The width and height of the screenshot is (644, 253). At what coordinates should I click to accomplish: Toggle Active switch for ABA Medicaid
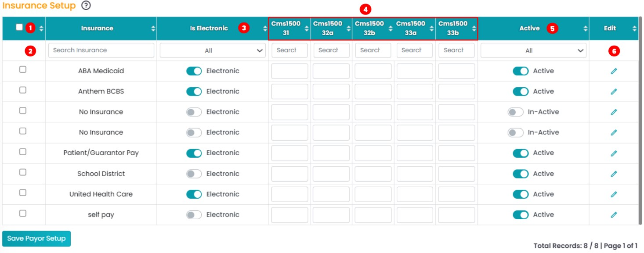click(521, 71)
